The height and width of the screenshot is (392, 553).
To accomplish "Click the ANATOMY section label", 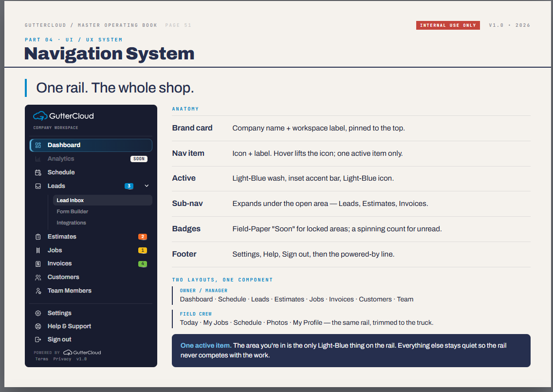I will [x=185, y=109].
